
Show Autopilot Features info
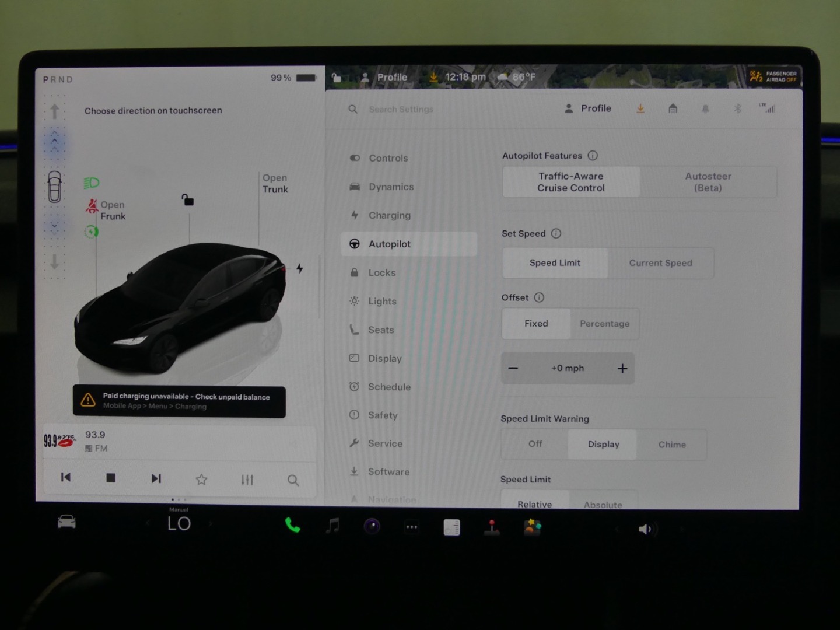[x=593, y=156]
